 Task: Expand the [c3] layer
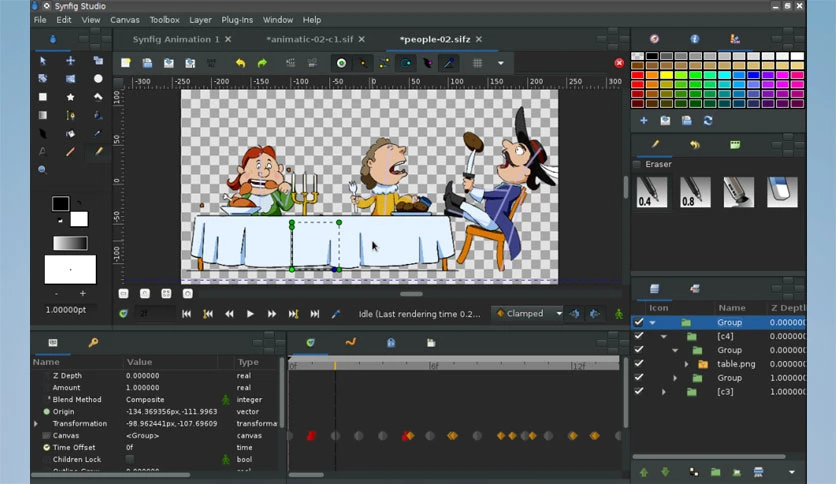coord(664,392)
